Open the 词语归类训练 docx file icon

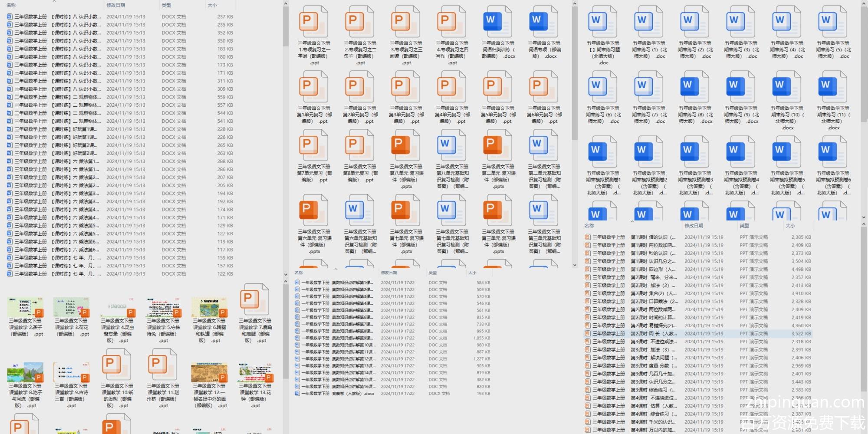pos(498,22)
